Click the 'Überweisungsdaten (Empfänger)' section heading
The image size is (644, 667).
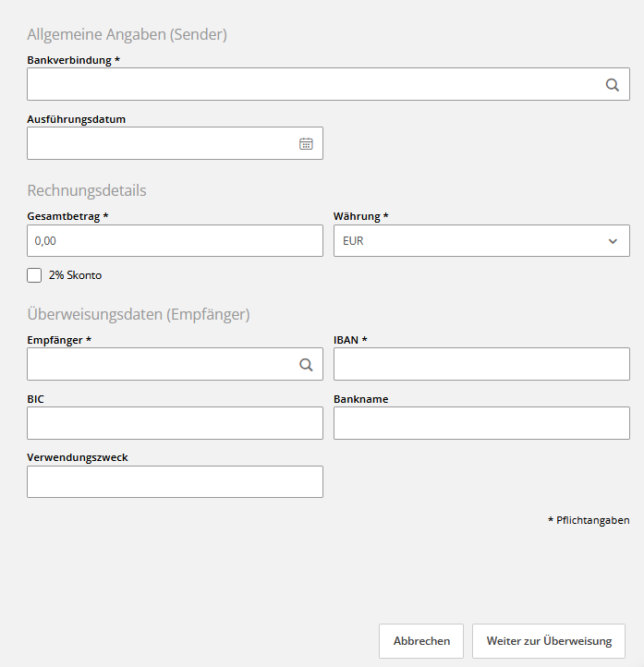pos(139,314)
